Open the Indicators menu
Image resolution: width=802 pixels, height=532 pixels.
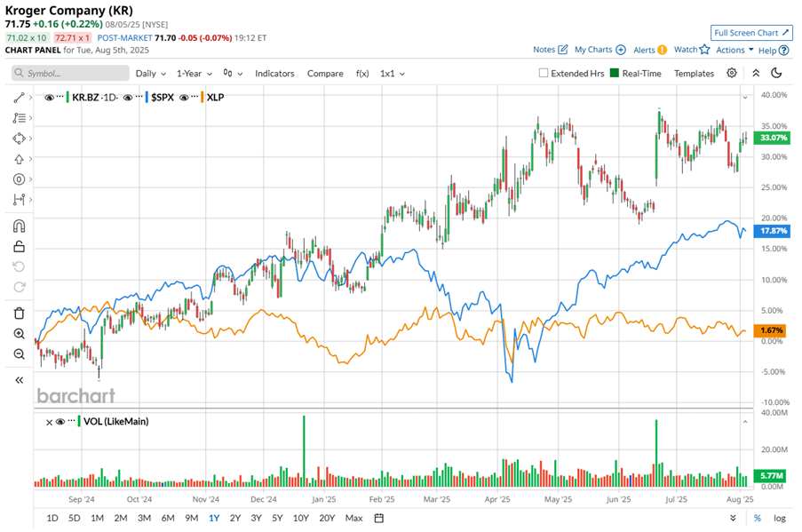(274, 73)
